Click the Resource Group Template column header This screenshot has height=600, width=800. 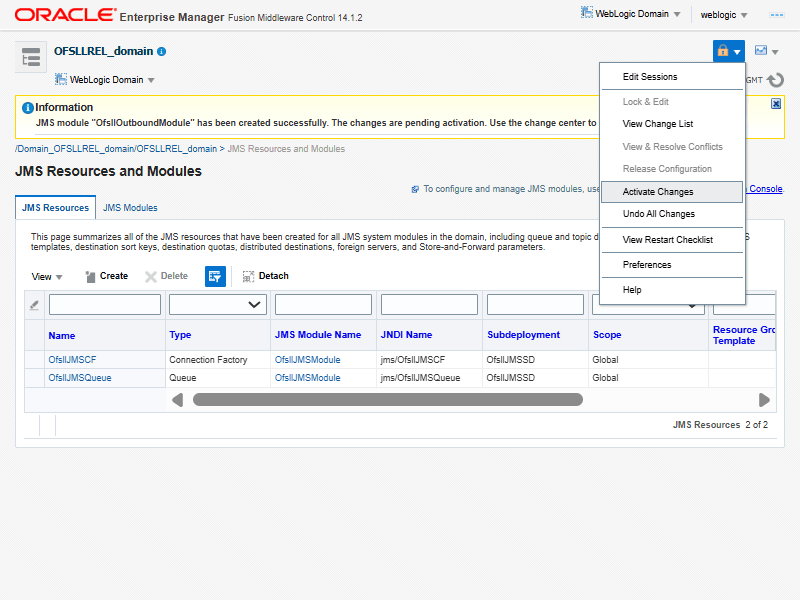click(x=744, y=335)
